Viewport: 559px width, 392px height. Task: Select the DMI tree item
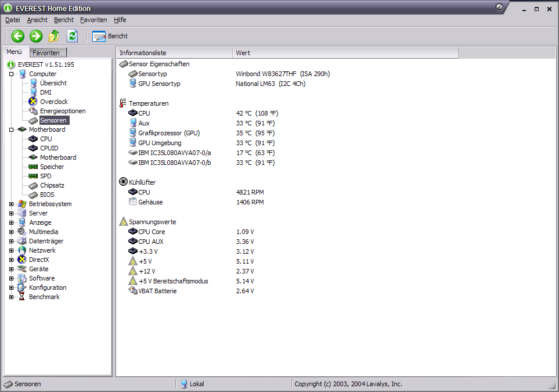(46, 92)
